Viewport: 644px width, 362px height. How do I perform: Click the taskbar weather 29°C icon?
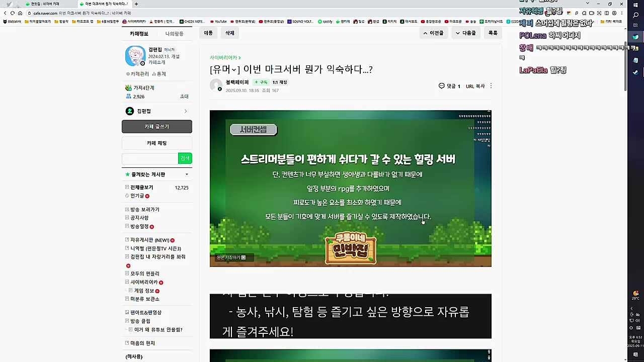(x=636, y=295)
